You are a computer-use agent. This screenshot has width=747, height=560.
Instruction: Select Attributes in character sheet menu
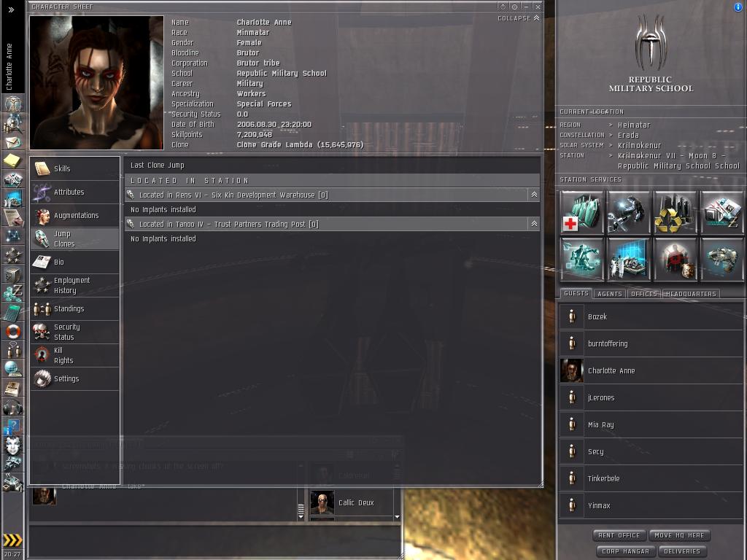point(75,192)
